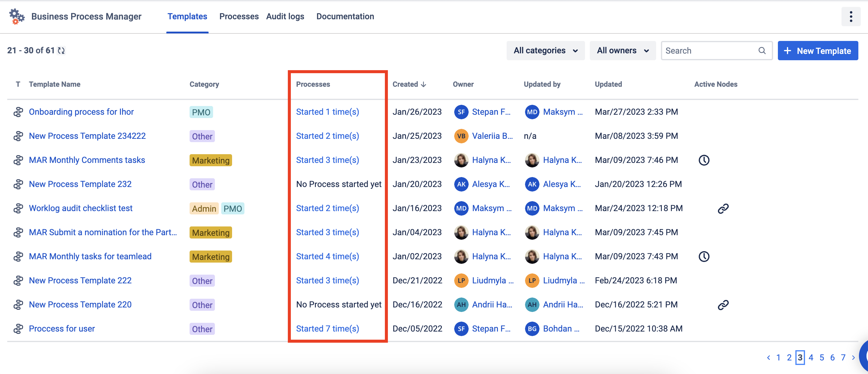Viewport: 868px width, 374px height.
Task: Expand the All categories dropdown
Action: tap(545, 51)
